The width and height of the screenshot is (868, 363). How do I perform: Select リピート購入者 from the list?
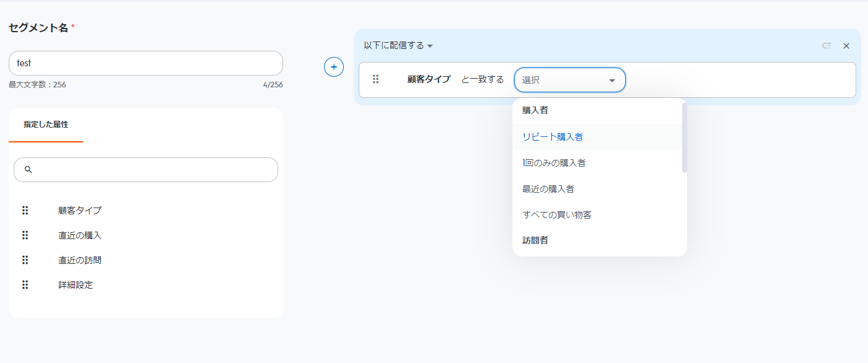[553, 137]
